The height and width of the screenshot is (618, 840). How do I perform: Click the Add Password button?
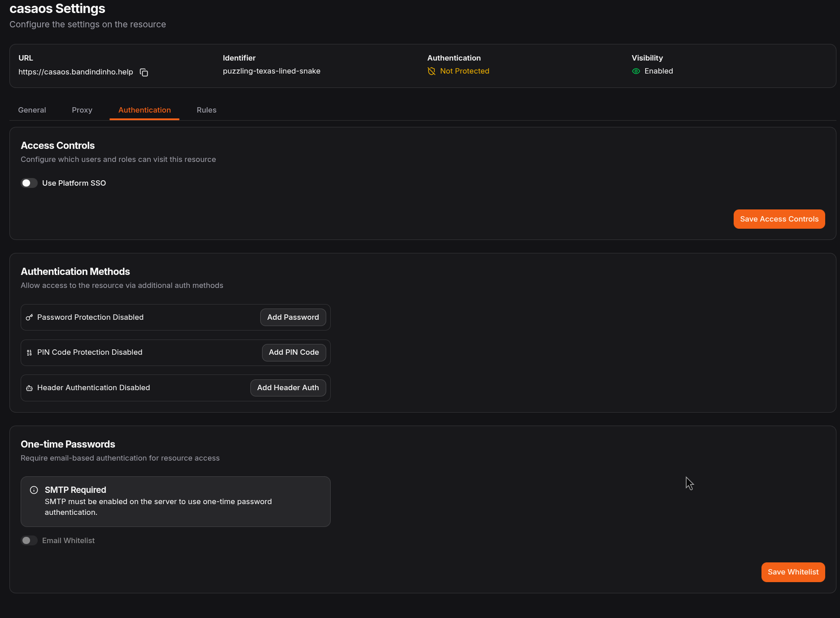pyautogui.click(x=293, y=318)
